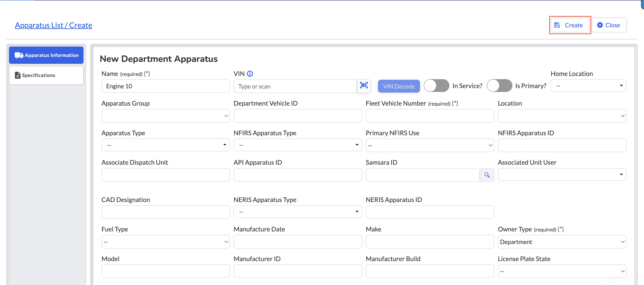The width and height of the screenshot is (644, 285).
Task: Click the Manufacturer Build field
Action: pyautogui.click(x=430, y=271)
